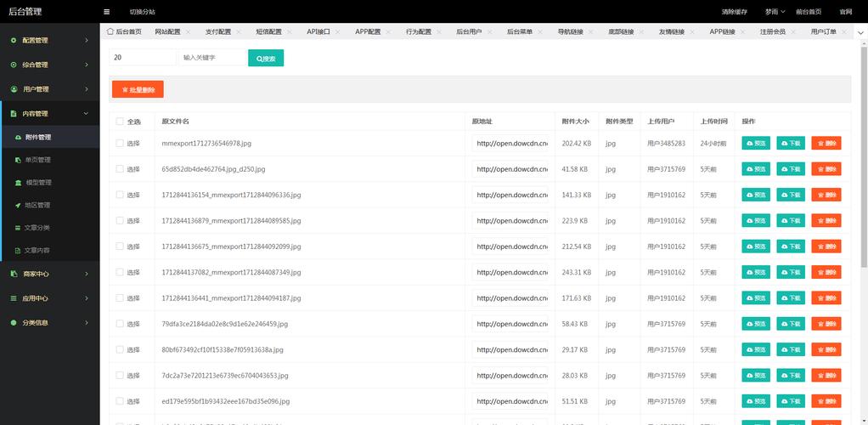This screenshot has width=868, height=425.
Task: Open the 官网 link in top bar
Action: [x=845, y=12]
